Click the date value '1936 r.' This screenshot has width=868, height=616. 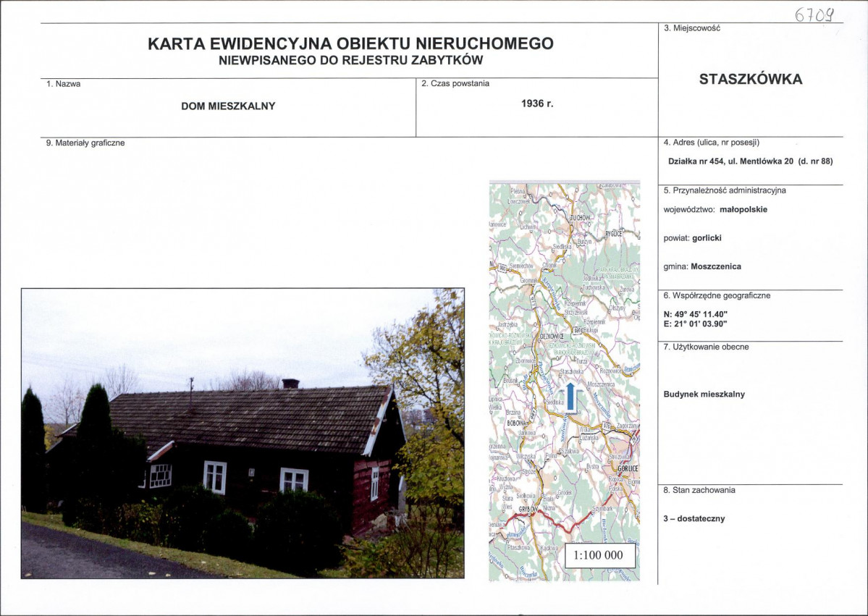537,104
